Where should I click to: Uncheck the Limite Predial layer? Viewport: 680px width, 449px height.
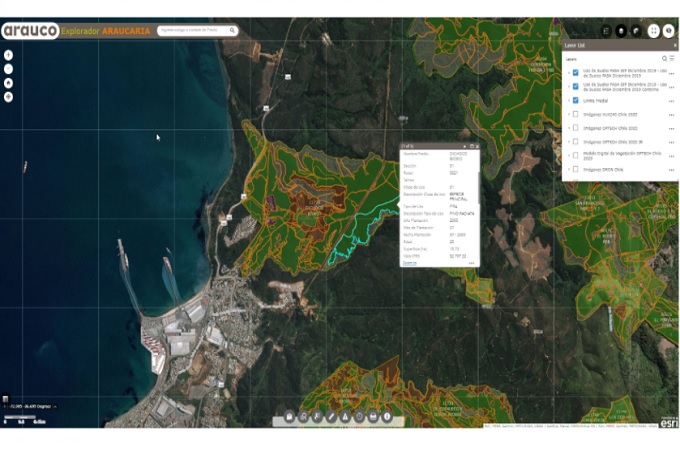point(575,100)
